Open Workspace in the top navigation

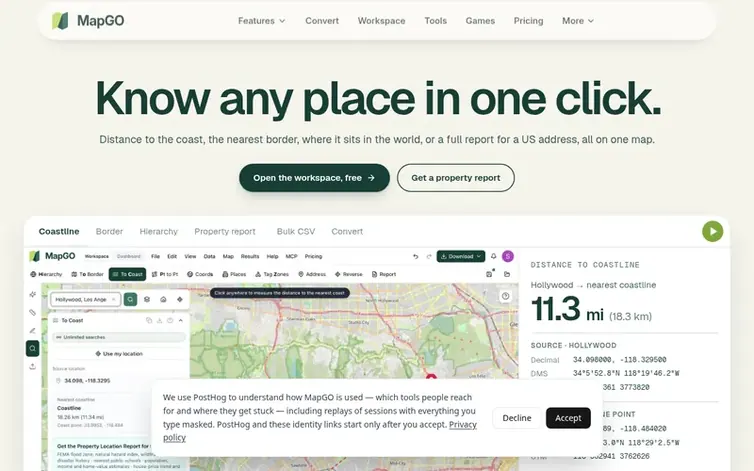click(381, 21)
